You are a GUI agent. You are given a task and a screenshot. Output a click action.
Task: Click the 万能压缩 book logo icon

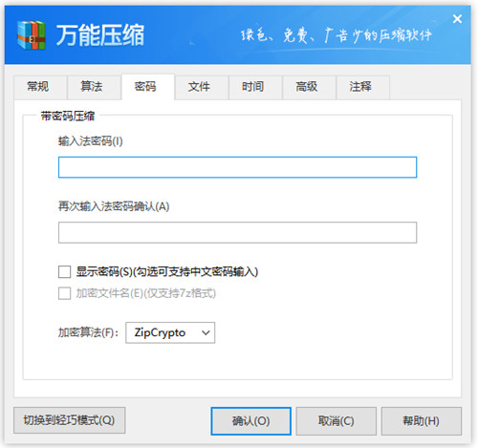pos(31,35)
